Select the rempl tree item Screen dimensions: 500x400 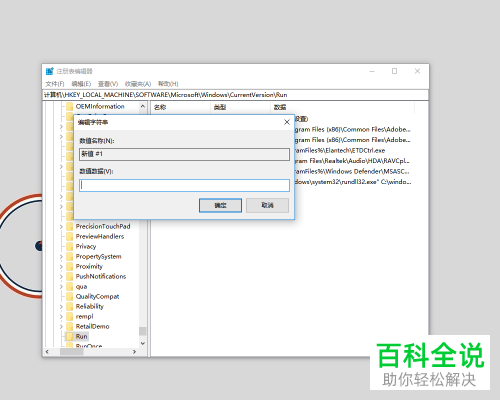[x=84, y=316]
